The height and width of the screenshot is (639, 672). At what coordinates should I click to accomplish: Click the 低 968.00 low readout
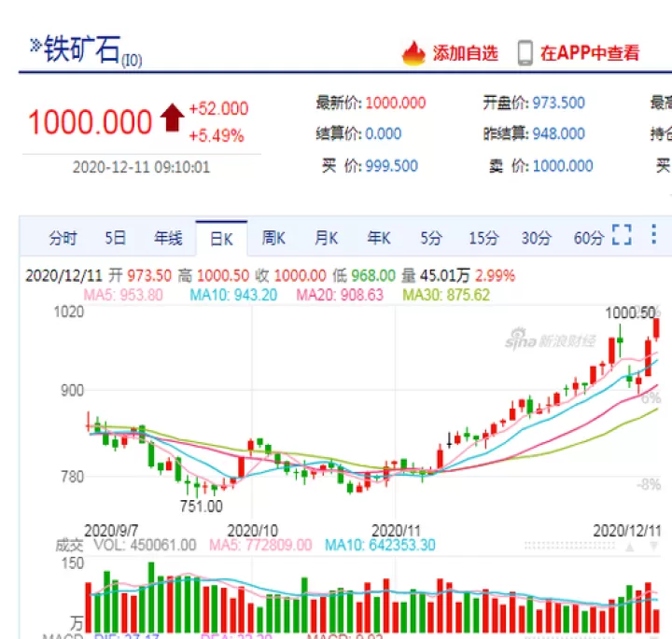[x=364, y=276]
